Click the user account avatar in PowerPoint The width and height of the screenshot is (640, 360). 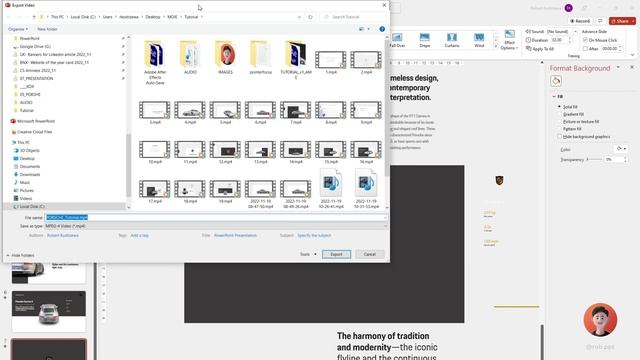click(x=569, y=8)
